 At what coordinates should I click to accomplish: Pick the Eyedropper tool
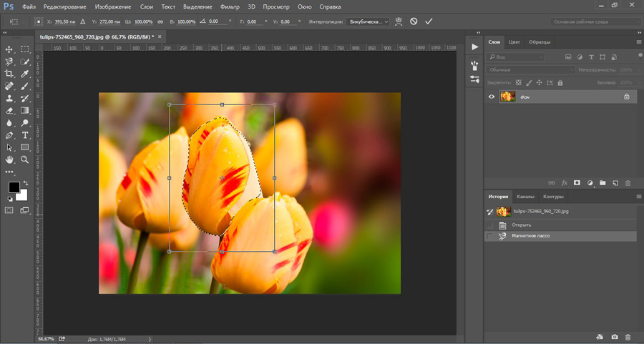(x=25, y=74)
